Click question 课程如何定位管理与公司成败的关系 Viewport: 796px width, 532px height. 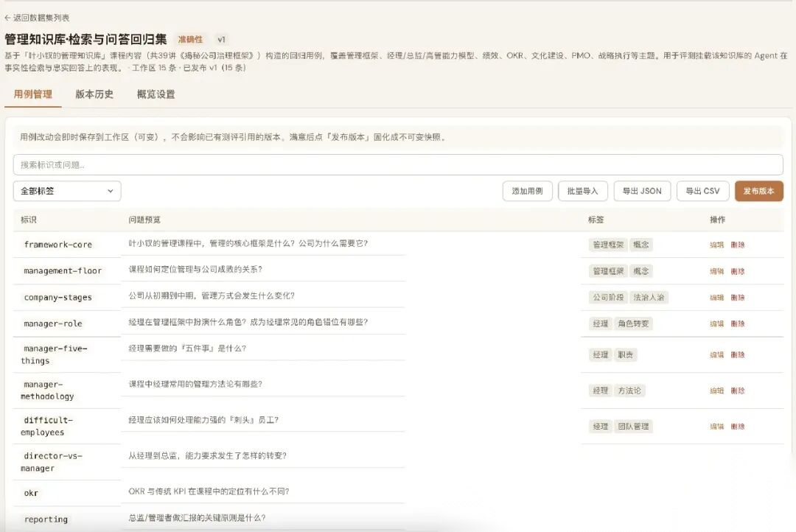tap(195, 270)
